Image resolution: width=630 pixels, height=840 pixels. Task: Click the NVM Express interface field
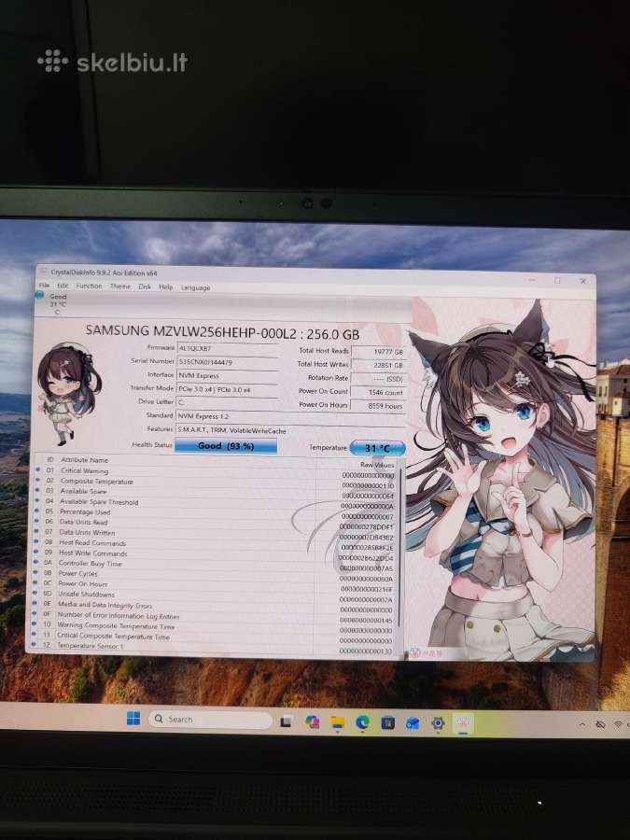pyautogui.click(x=228, y=375)
